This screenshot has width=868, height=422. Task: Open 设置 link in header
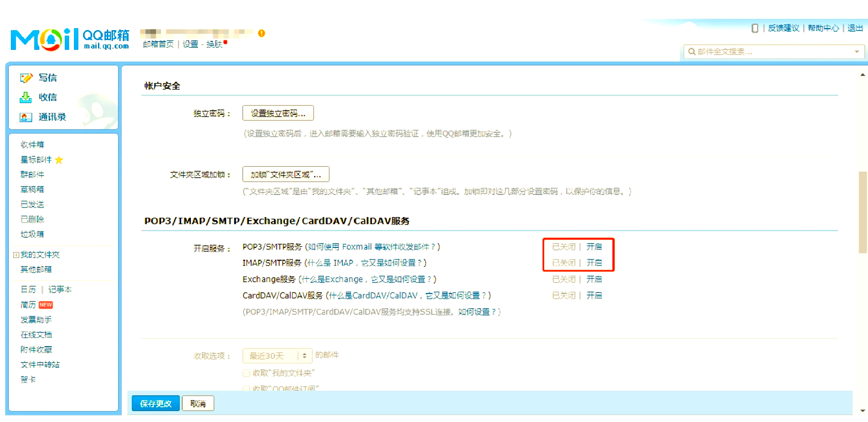[190, 44]
